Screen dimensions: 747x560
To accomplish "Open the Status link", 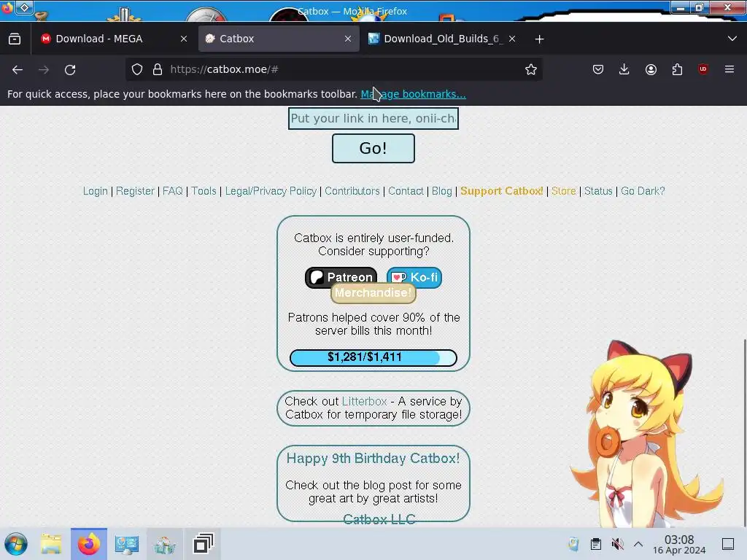I will coord(598,191).
